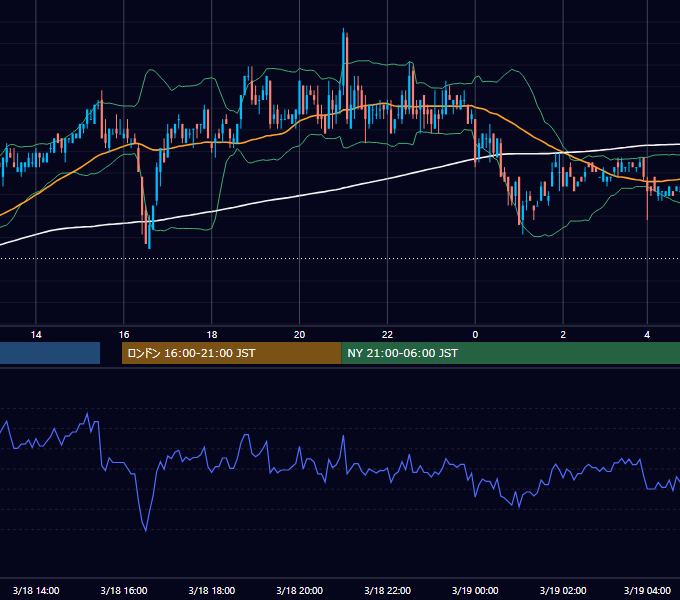Click the 22 hour axis label
This screenshot has height=600, width=680.
click(387, 335)
